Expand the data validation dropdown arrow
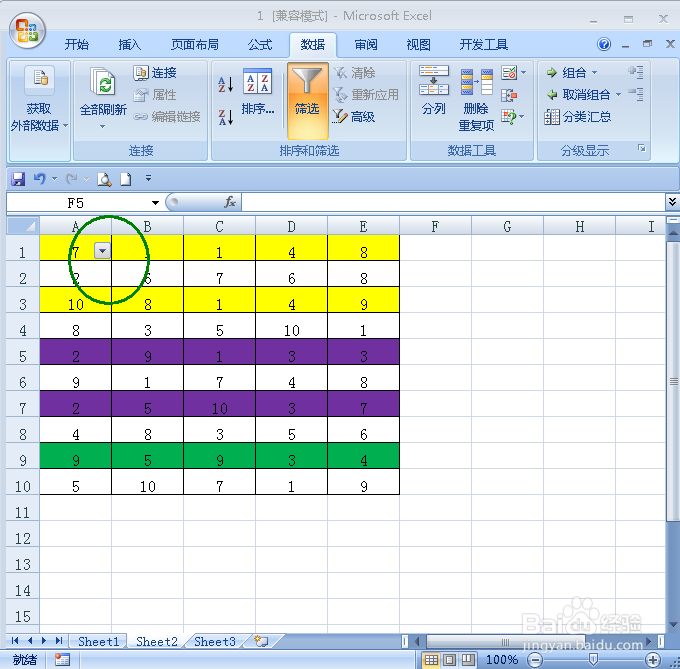 (523, 72)
